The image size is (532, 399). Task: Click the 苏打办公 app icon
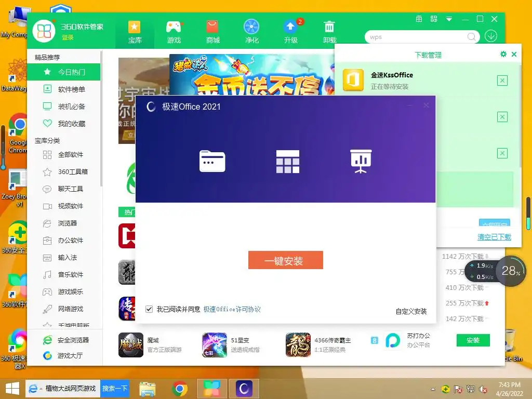click(393, 340)
